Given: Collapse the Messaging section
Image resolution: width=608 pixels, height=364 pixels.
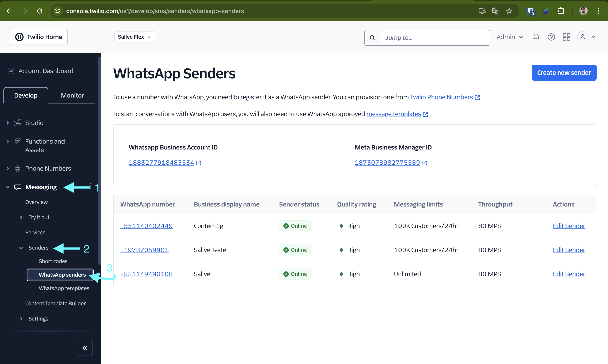Looking at the screenshot, I should coord(8,187).
